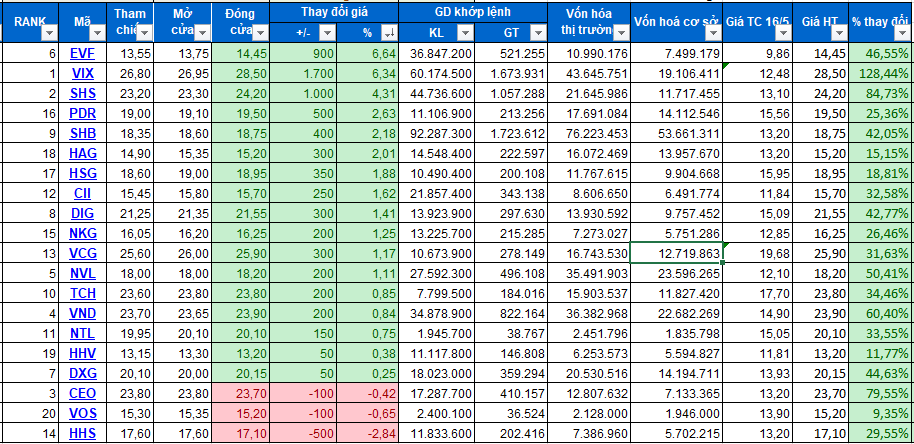914x444 pixels.
Task: Open the CII stock code link
Action: 82,193
